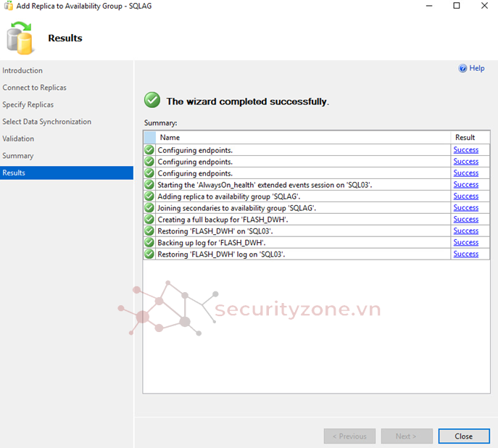
Task: Click green check beside Adding replica row
Action: [x=149, y=196]
